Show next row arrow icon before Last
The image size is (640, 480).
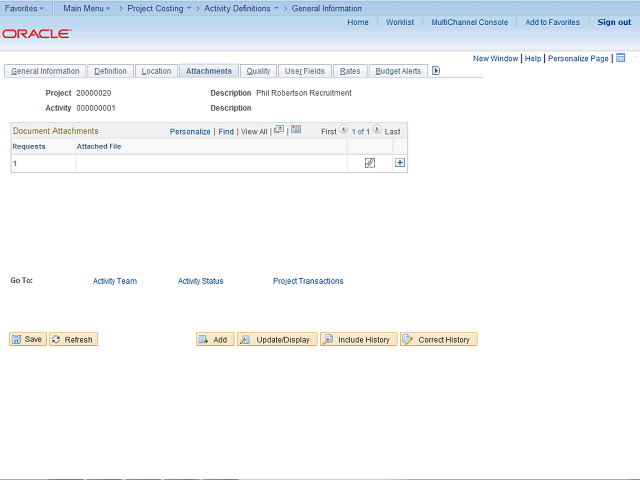tap(377, 130)
